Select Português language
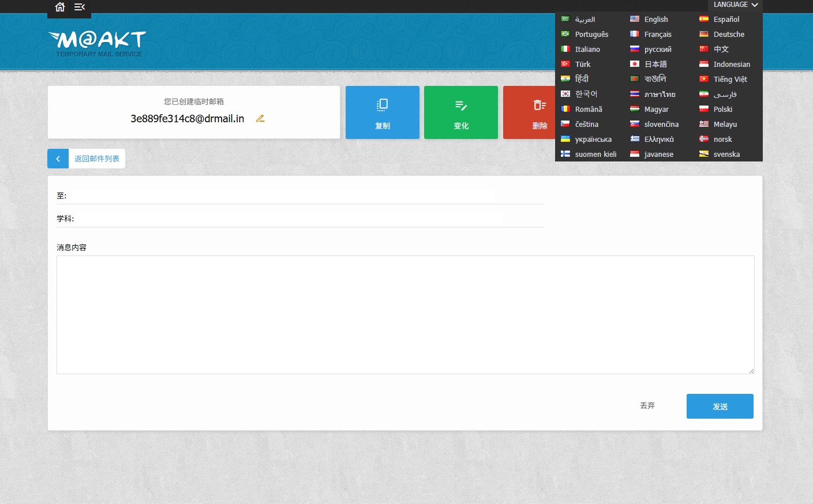This screenshot has width=813, height=504. tap(585, 35)
